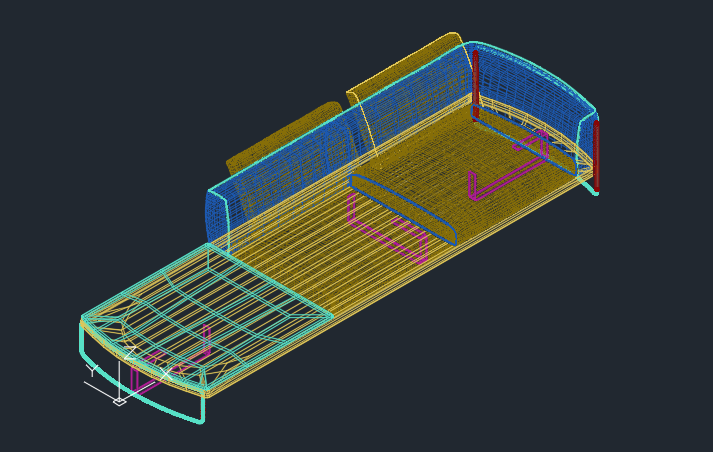The height and width of the screenshot is (452, 713).
Task: Select the magenta bracket under the right seat
Action: 508,166
